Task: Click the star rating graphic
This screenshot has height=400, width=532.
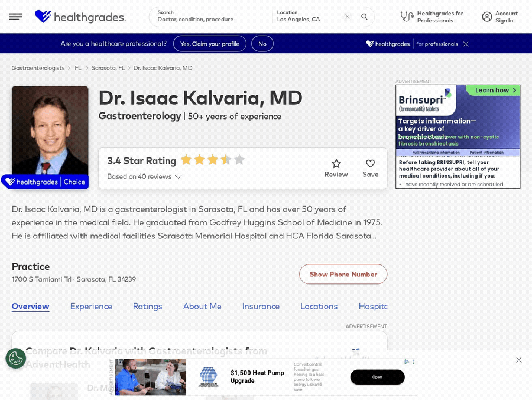Action: pos(213,160)
